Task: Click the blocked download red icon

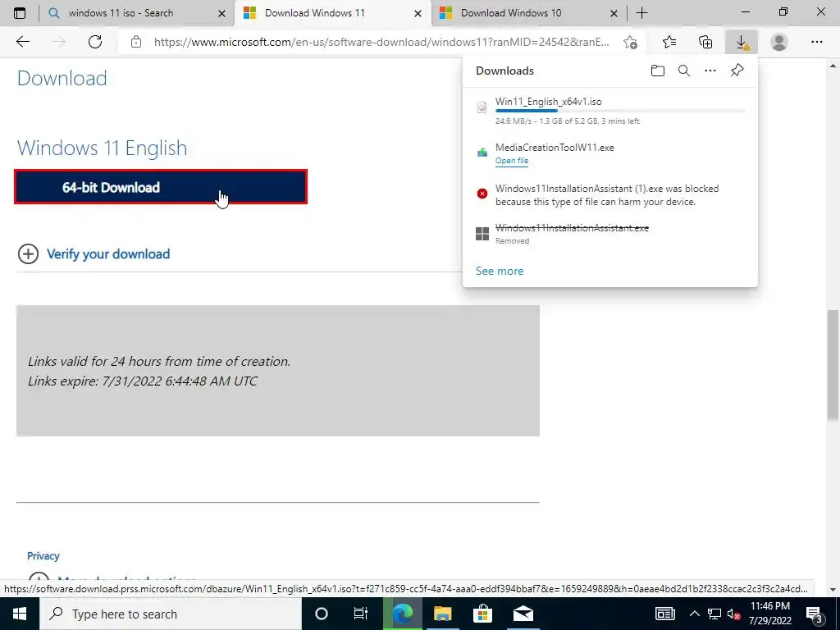Action: pyautogui.click(x=482, y=194)
